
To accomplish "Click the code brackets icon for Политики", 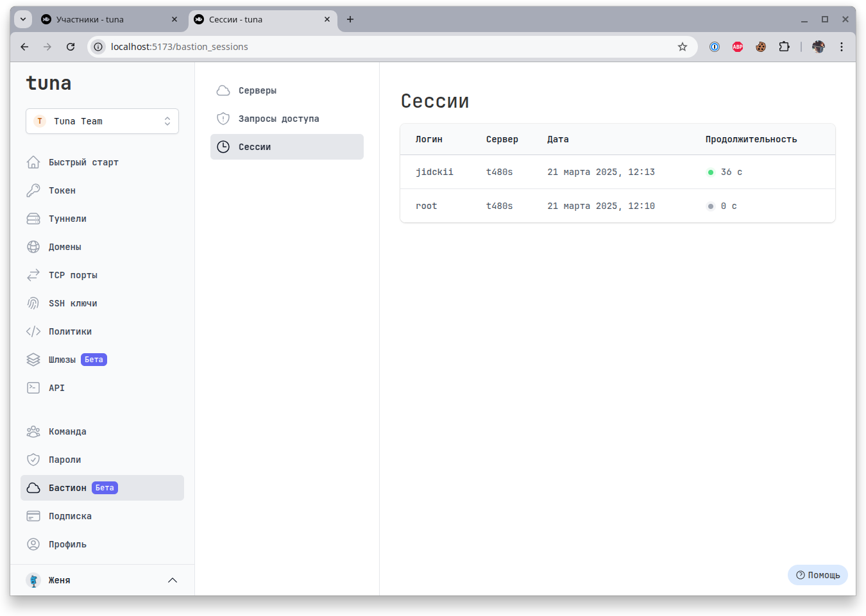I will (x=33, y=331).
